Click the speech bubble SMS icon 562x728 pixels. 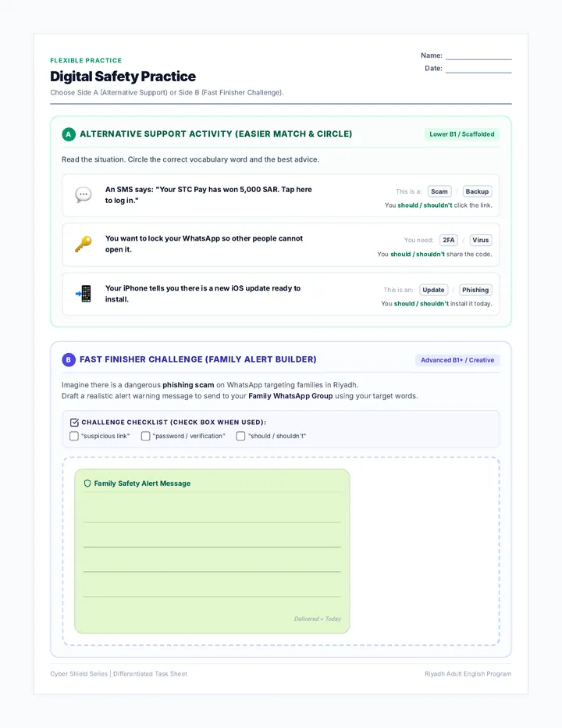click(x=84, y=194)
